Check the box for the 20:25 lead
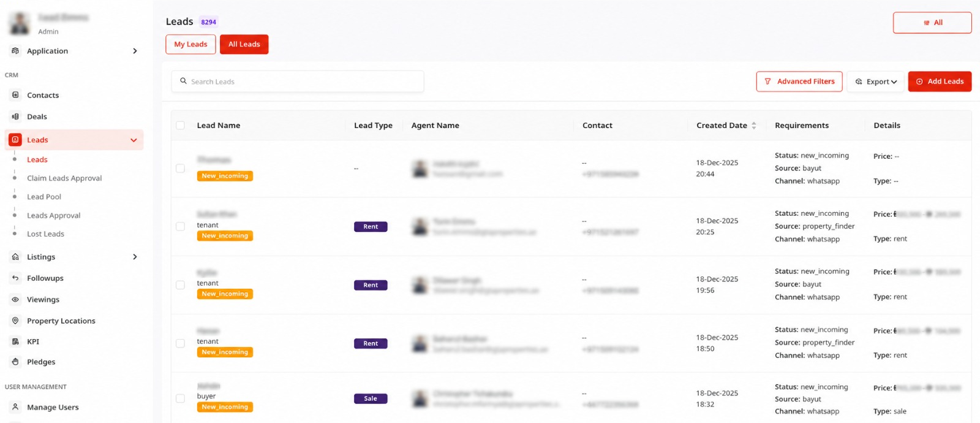The height and width of the screenshot is (423, 980). 180,226
